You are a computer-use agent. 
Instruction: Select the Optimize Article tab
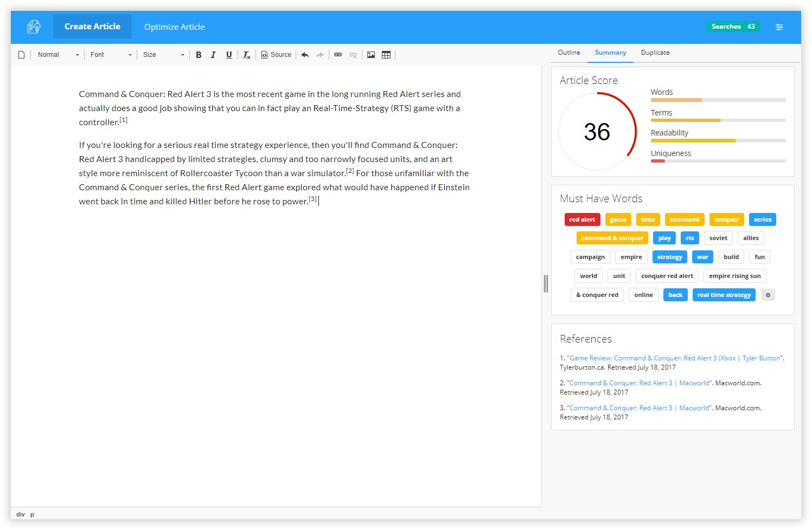pyautogui.click(x=174, y=27)
